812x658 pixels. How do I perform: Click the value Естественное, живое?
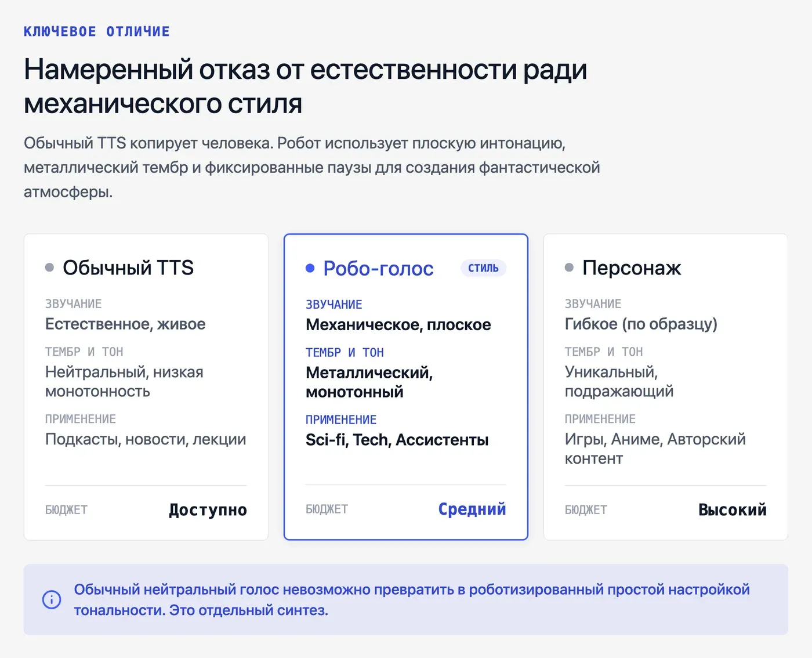tap(125, 324)
